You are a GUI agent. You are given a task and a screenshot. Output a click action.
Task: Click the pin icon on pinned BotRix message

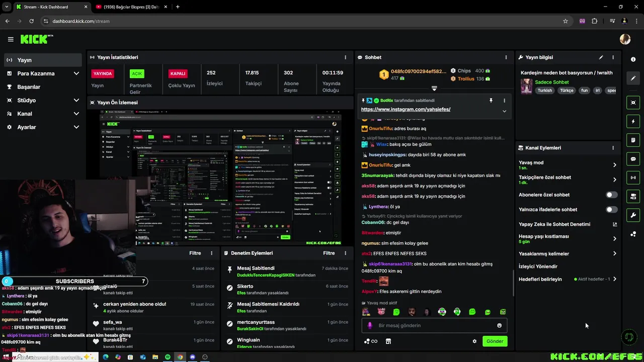[x=491, y=101]
